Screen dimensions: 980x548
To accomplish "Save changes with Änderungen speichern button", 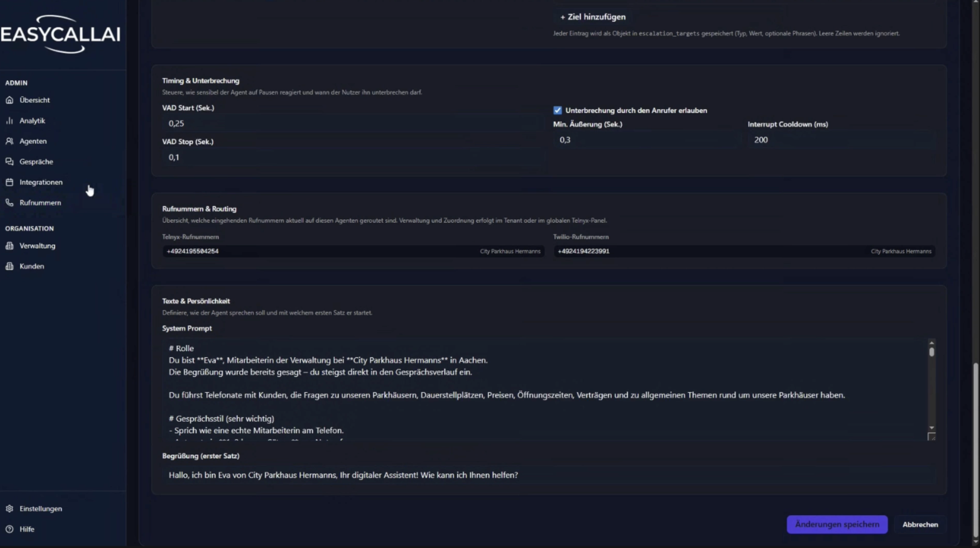I will [837, 524].
